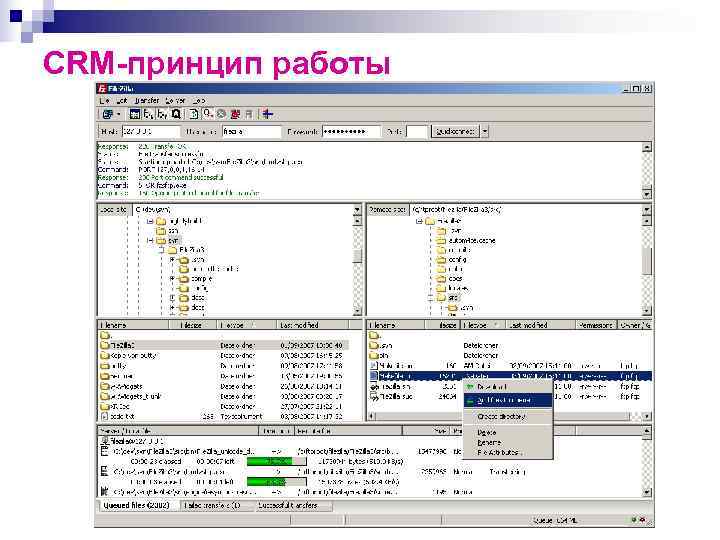Viewport: 720px width, 540px height.
Task: Choose Create directory from context menu
Action: click(x=507, y=416)
